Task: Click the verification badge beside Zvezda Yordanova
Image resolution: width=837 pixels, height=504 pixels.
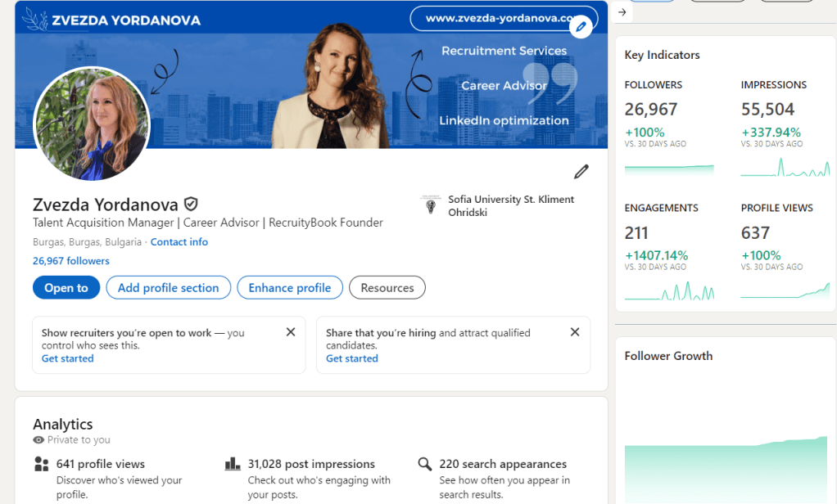Action: click(190, 204)
